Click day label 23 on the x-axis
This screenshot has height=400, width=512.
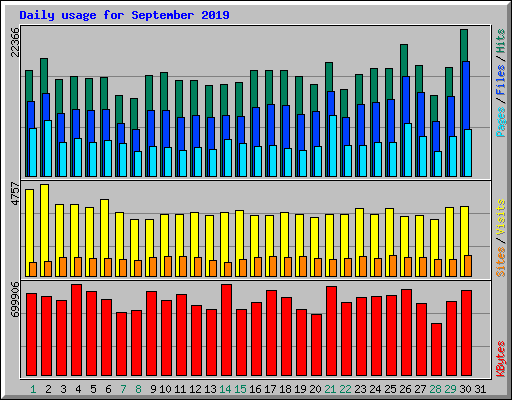click(x=360, y=389)
